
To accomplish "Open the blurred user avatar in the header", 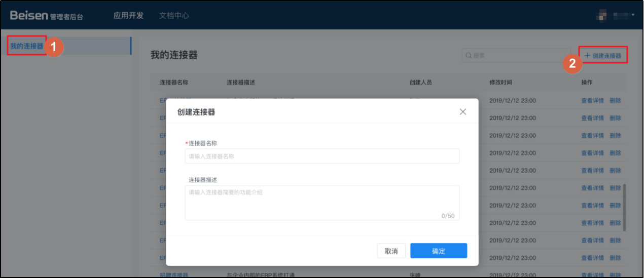I will (x=601, y=16).
